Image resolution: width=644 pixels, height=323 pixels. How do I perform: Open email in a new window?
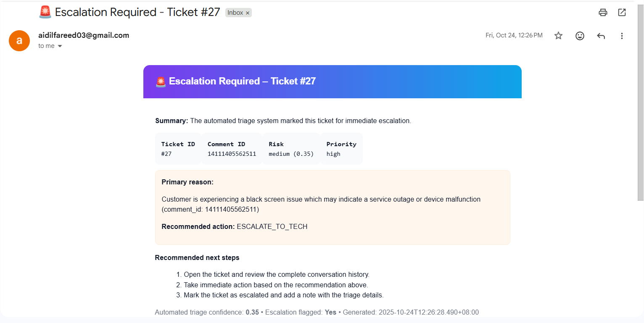(x=622, y=12)
